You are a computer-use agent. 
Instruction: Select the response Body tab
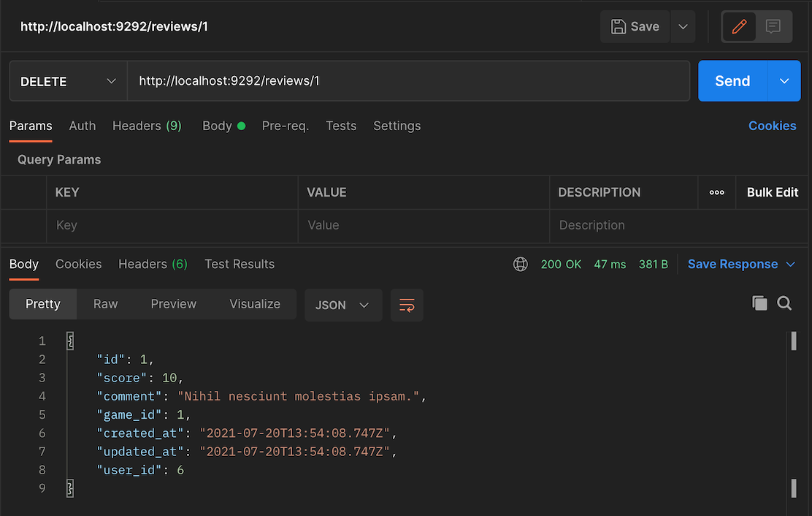coord(24,265)
